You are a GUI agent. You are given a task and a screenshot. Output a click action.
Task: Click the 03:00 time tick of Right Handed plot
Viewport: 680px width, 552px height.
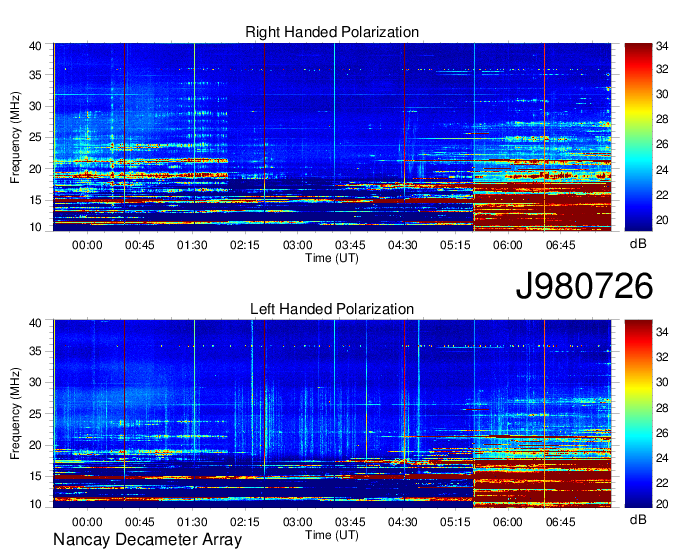point(298,245)
